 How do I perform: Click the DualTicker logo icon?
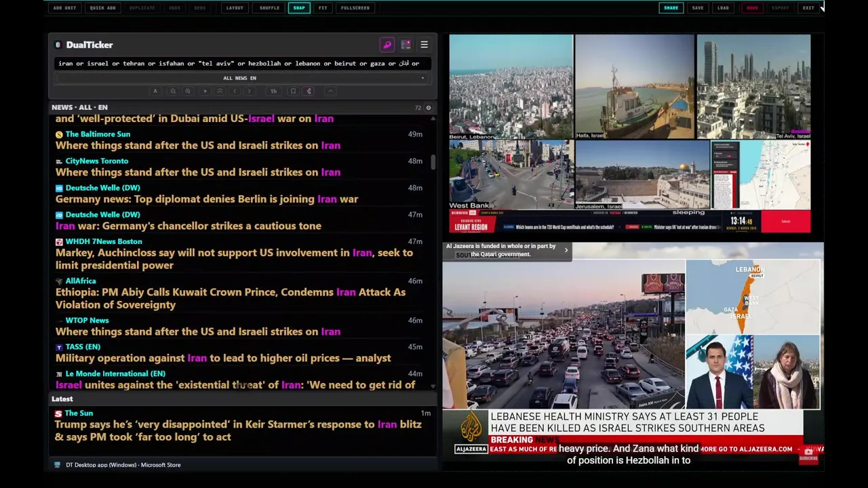click(x=58, y=45)
